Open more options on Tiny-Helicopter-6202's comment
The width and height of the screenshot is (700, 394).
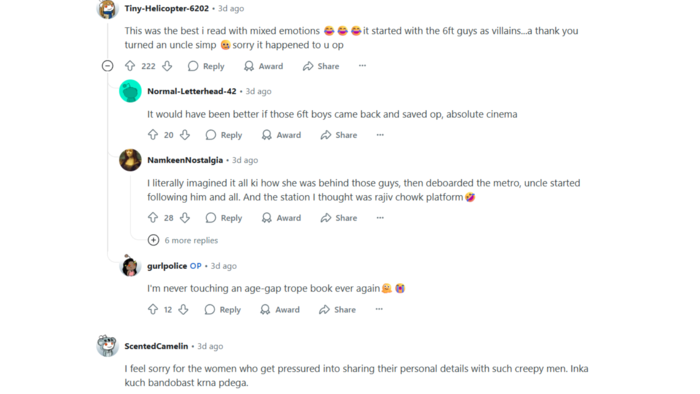[x=362, y=66]
